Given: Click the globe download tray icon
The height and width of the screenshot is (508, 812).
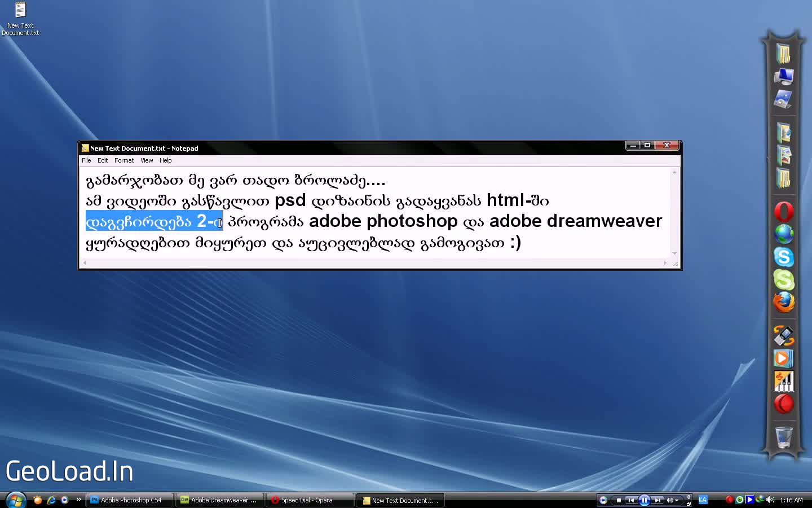Looking at the screenshot, I should tap(760, 499).
